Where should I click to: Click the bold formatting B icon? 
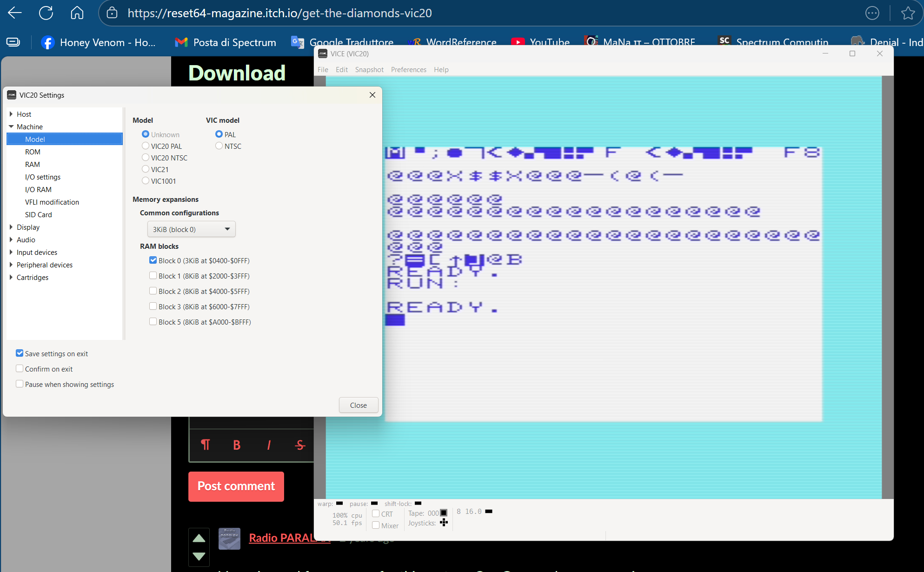pyautogui.click(x=237, y=445)
